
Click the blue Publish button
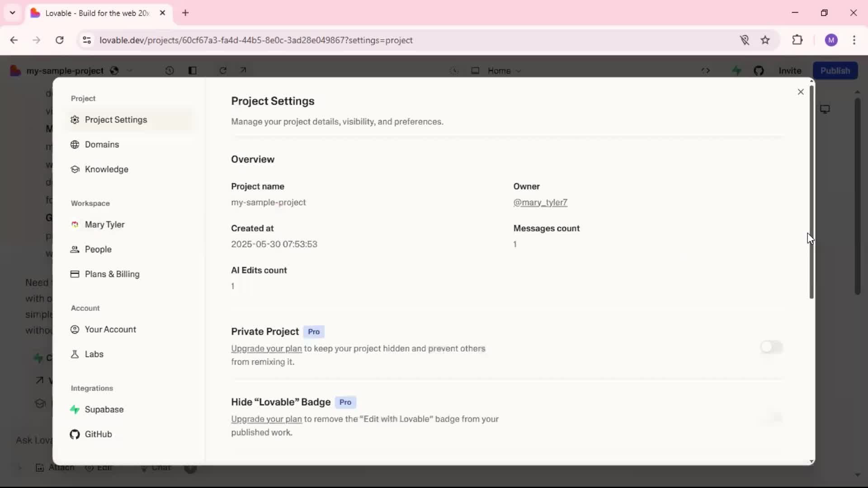[x=835, y=70]
